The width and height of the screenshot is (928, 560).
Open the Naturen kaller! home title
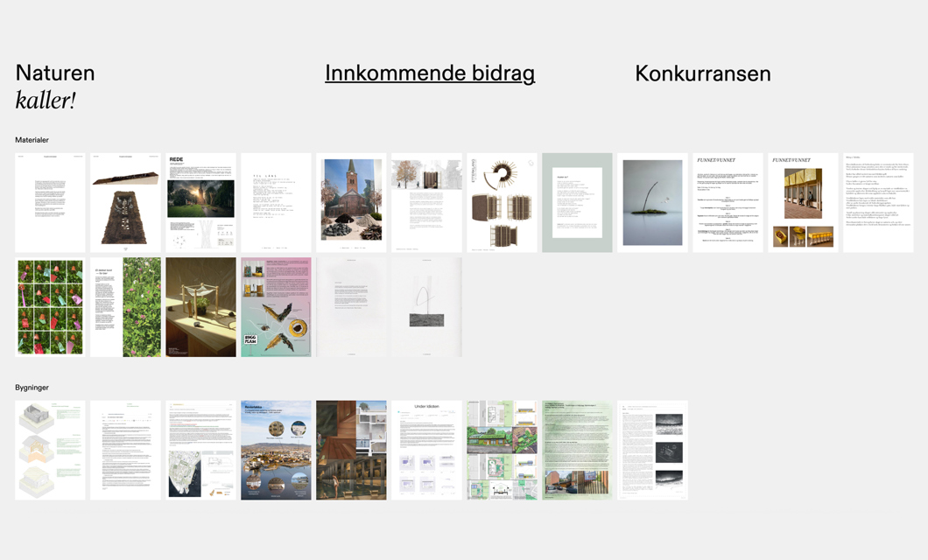pyautogui.click(x=55, y=87)
